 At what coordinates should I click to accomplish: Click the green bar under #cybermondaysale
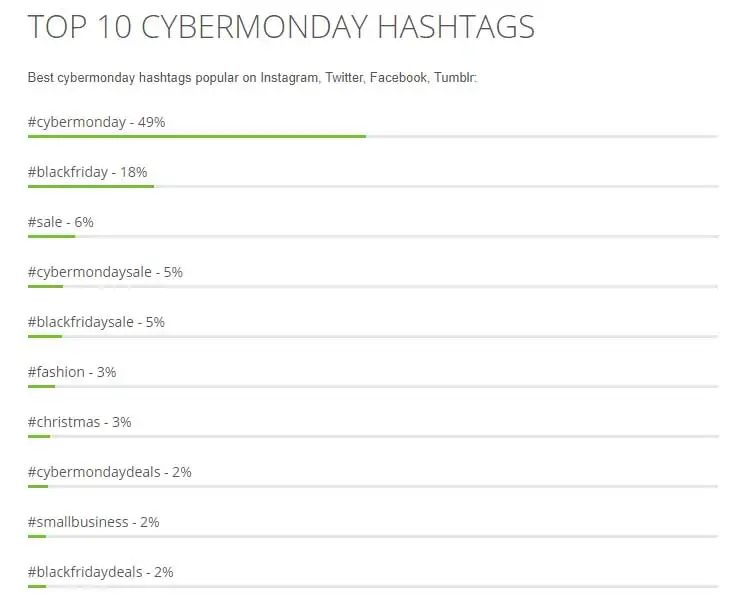(46, 286)
